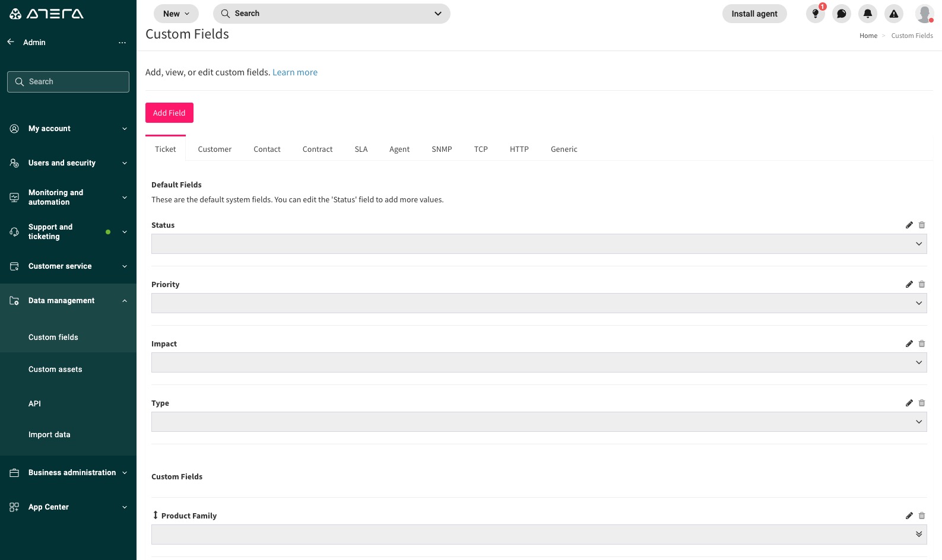This screenshot has height=560, width=942.
Task: Open the Type dropdown
Action: click(539, 422)
